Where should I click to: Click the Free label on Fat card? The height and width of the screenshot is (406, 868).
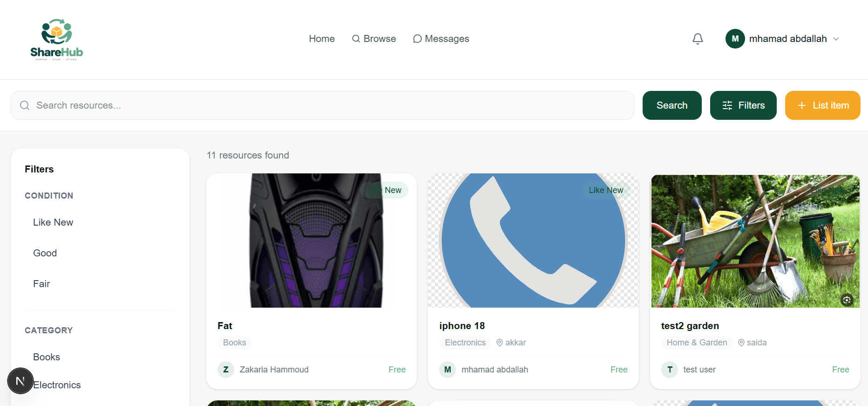pyautogui.click(x=397, y=370)
